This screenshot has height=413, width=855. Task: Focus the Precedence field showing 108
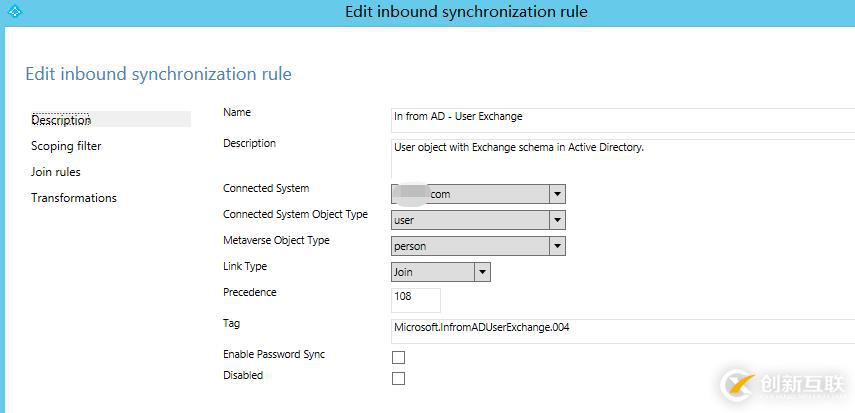coord(415,299)
